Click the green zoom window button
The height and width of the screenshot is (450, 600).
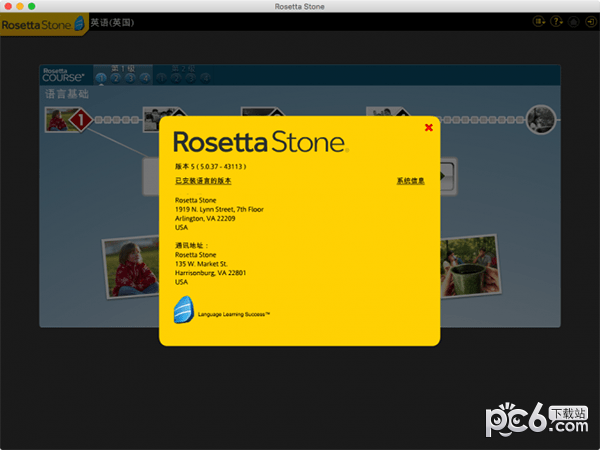[x=32, y=6]
